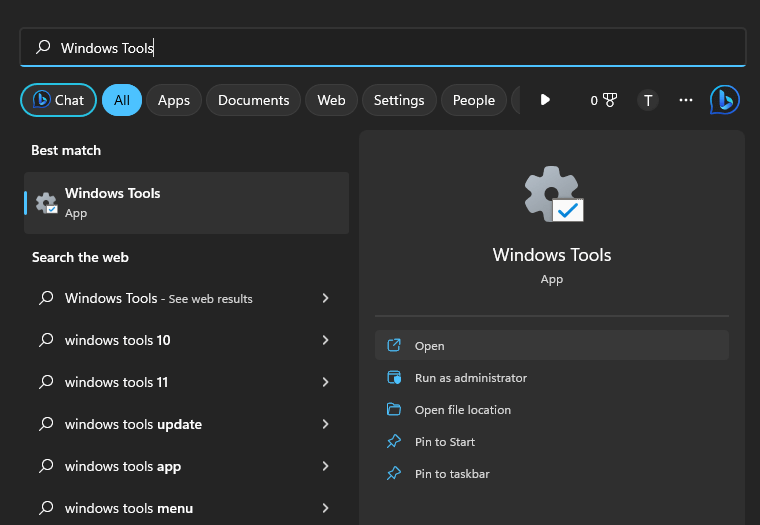Screen dimensions: 760x525
Task: Open the T user account avatar
Action: [x=648, y=100]
